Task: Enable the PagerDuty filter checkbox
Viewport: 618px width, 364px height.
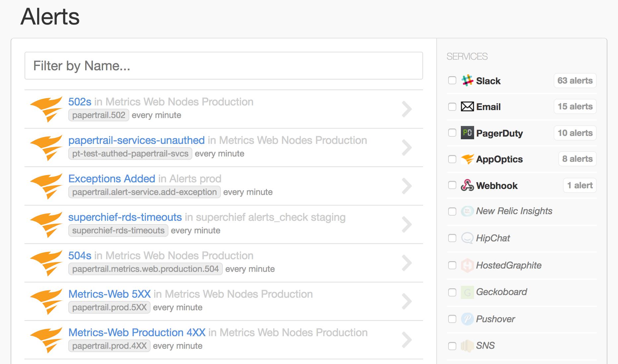Action: coord(452,133)
